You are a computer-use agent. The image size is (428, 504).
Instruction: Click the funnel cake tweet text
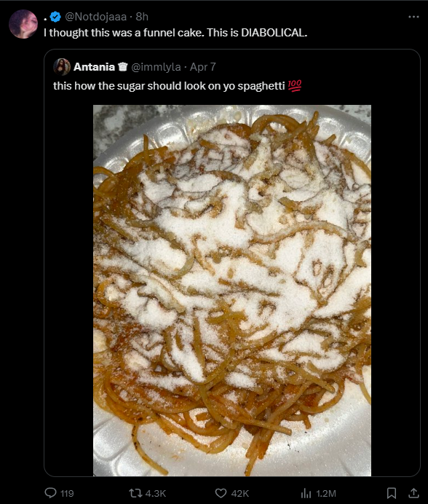[x=175, y=33]
